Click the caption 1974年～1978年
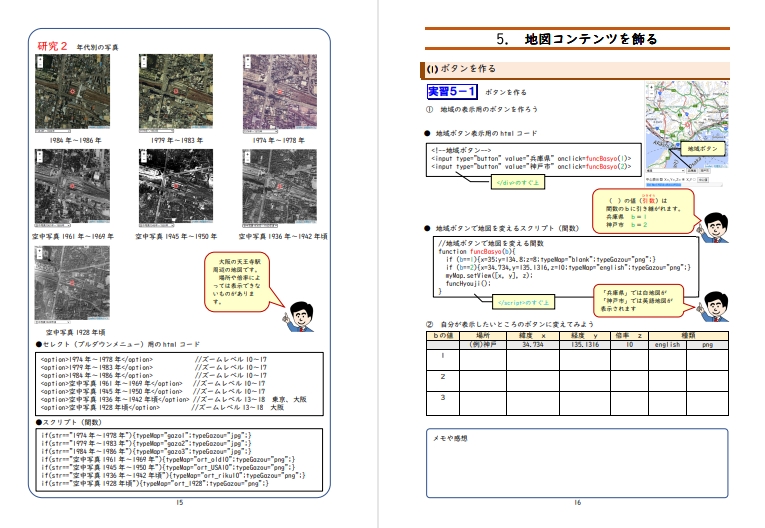765x528 pixels. [279, 141]
